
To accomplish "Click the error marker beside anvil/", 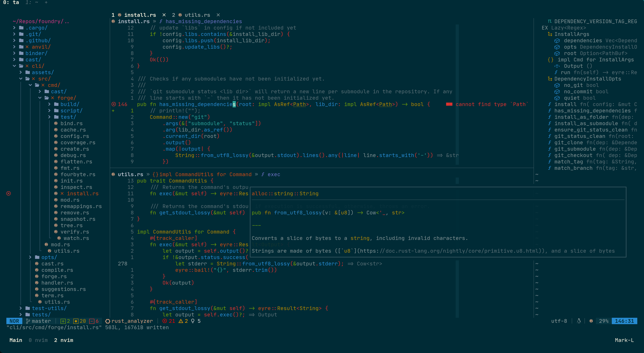I will (27, 47).
